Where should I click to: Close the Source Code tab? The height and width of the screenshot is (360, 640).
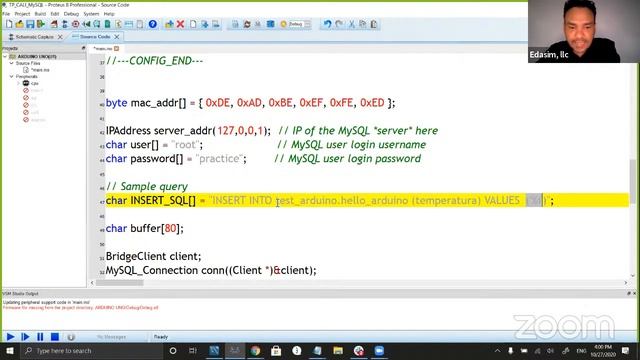point(117,37)
